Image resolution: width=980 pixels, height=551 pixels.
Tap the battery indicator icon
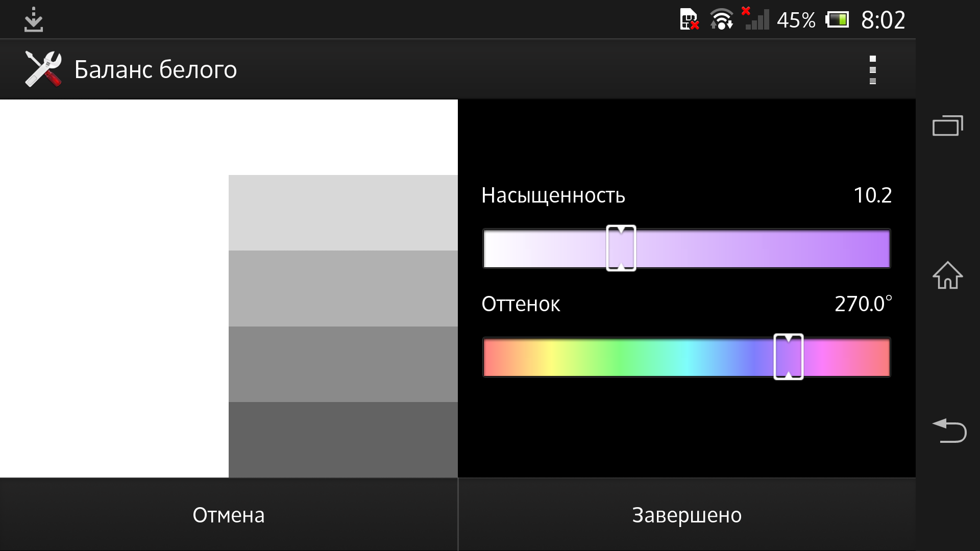(837, 20)
